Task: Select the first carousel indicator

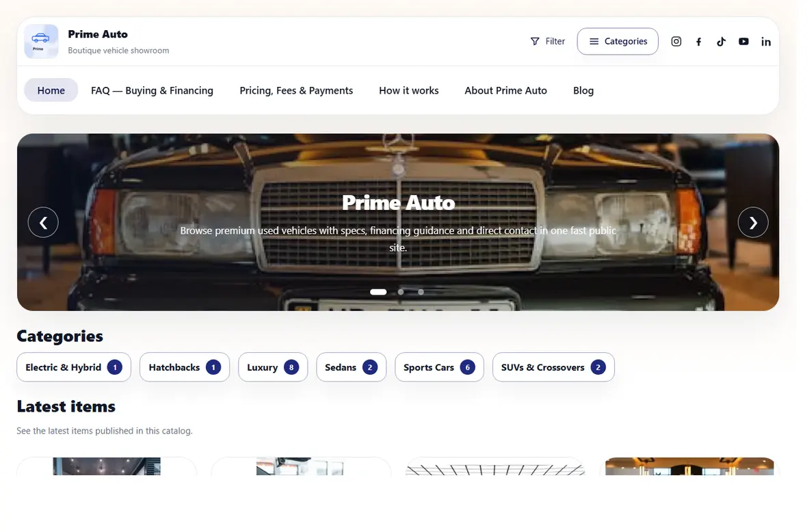Action: (378, 292)
